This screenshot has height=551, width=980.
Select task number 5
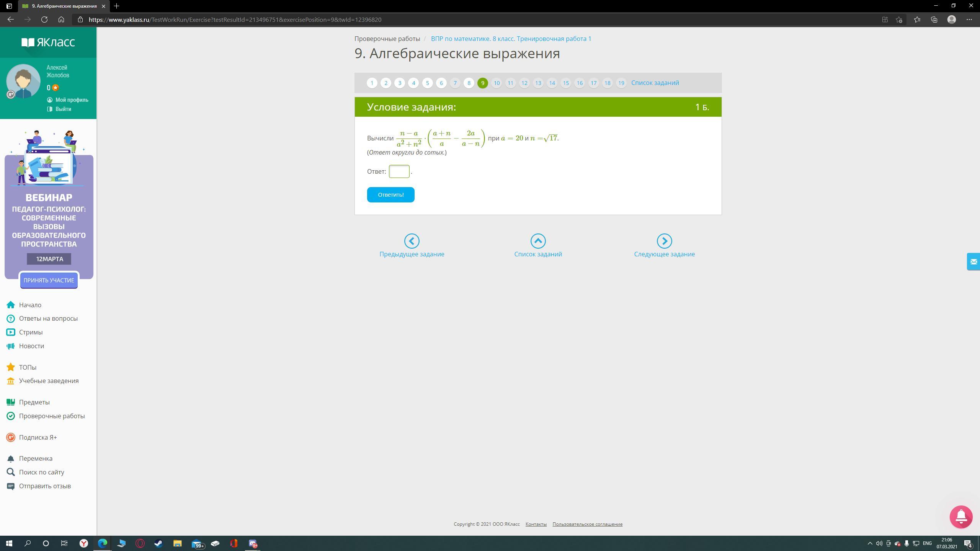click(x=427, y=83)
